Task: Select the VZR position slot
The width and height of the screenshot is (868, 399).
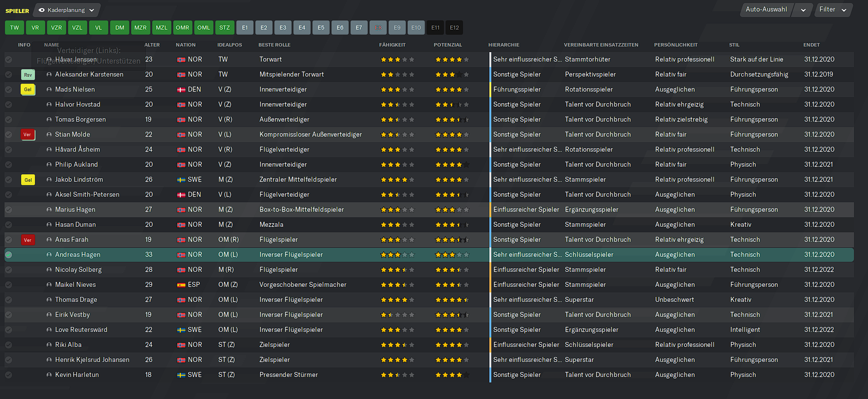Action: pos(57,28)
